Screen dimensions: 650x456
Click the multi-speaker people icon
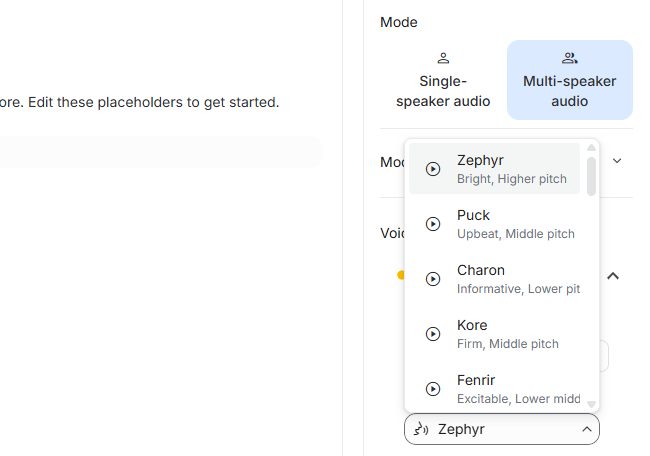(570, 58)
